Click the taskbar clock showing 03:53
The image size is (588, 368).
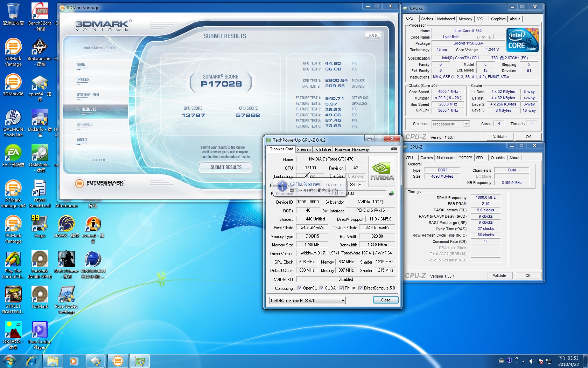pyautogui.click(x=568, y=361)
